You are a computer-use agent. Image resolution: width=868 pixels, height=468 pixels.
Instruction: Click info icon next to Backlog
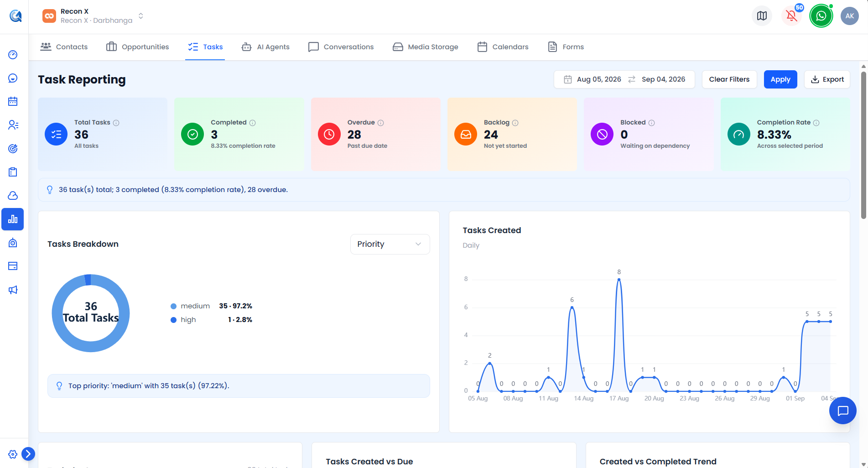click(515, 123)
